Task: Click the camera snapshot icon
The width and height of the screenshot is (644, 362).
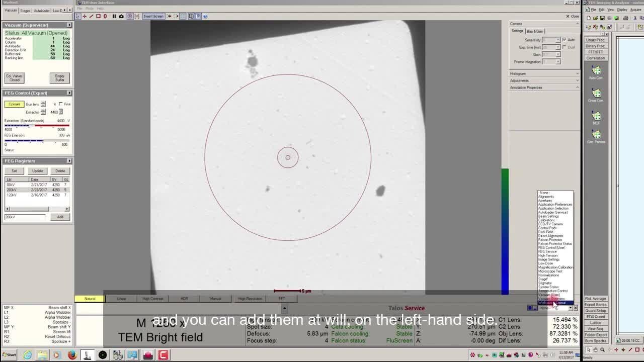Action: pos(121,16)
